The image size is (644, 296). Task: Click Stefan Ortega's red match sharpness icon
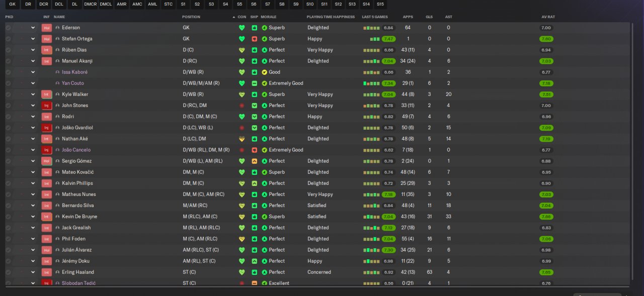click(x=255, y=39)
